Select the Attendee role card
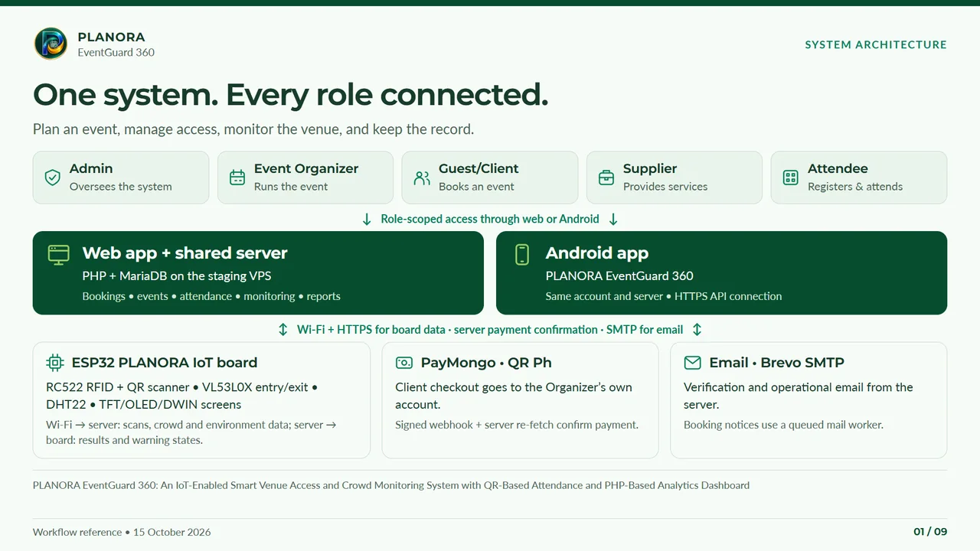 859,178
